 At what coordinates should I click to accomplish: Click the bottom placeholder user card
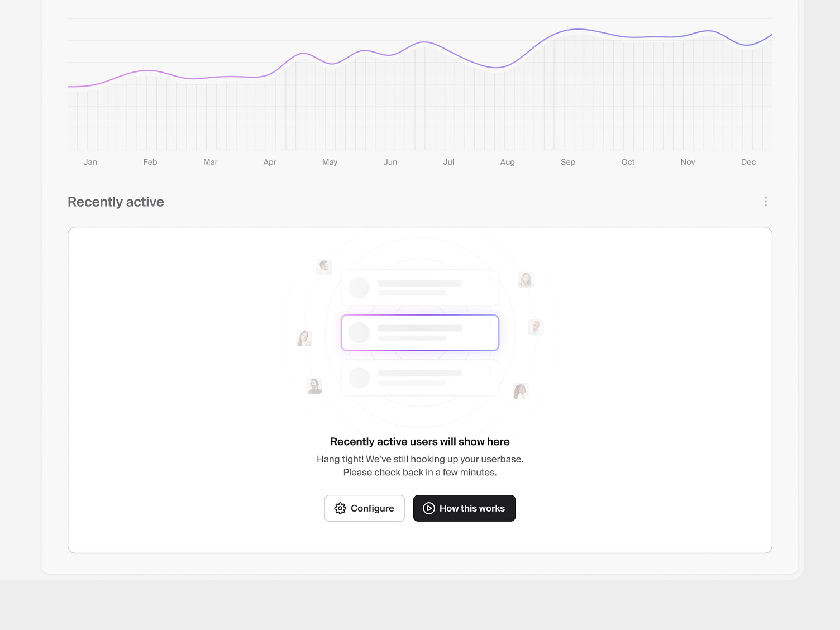click(x=420, y=378)
